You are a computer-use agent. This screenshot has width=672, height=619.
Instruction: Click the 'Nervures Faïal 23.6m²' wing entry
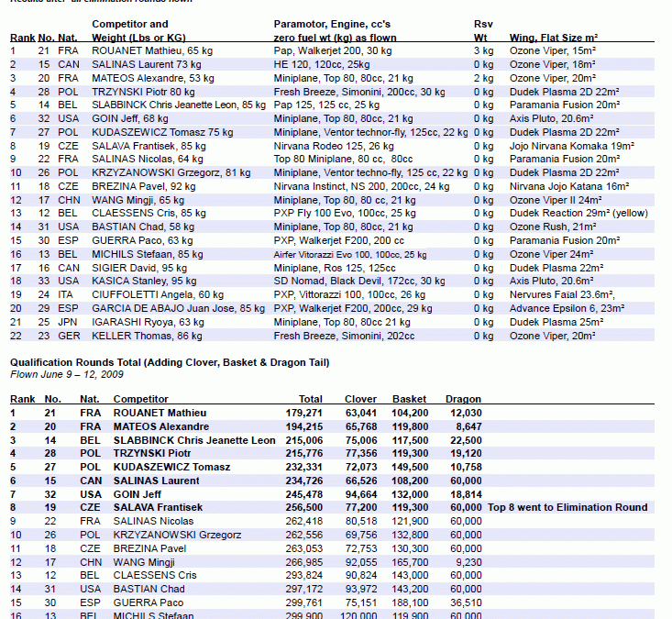pos(562,294)
